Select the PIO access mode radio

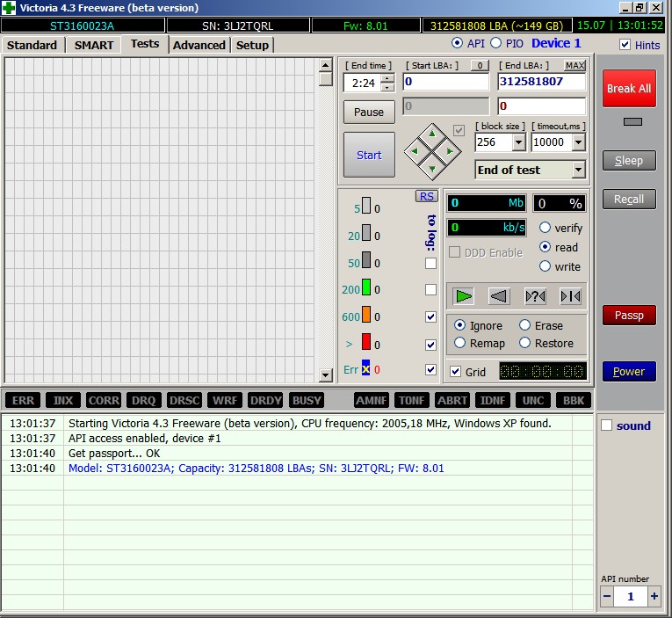click(495, 43)
